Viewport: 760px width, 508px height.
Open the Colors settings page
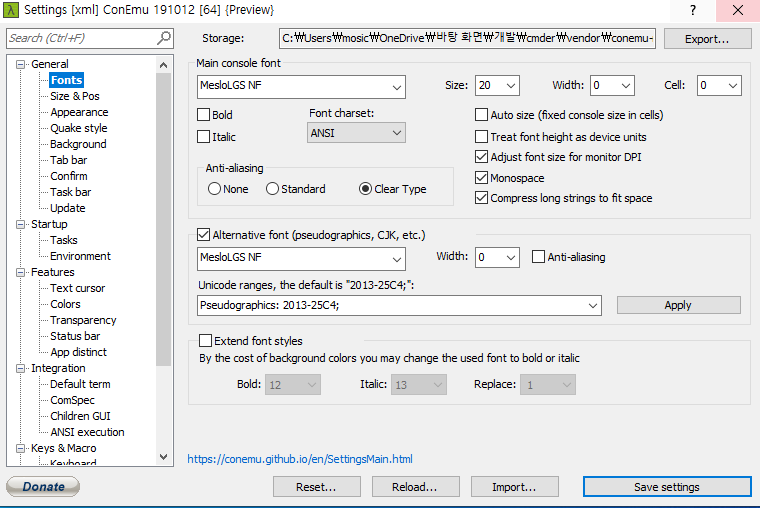65,304
